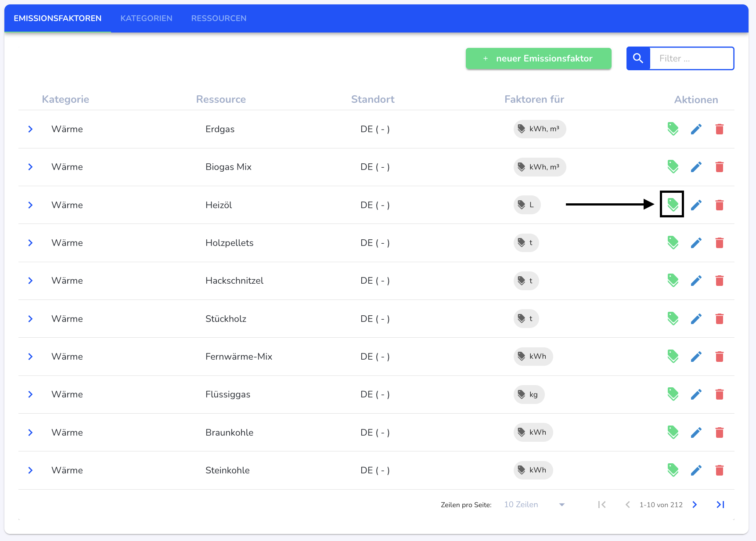Open the Ressourcen tab
The height and width of the screenshot is (541, 756).
click(219, 18)
